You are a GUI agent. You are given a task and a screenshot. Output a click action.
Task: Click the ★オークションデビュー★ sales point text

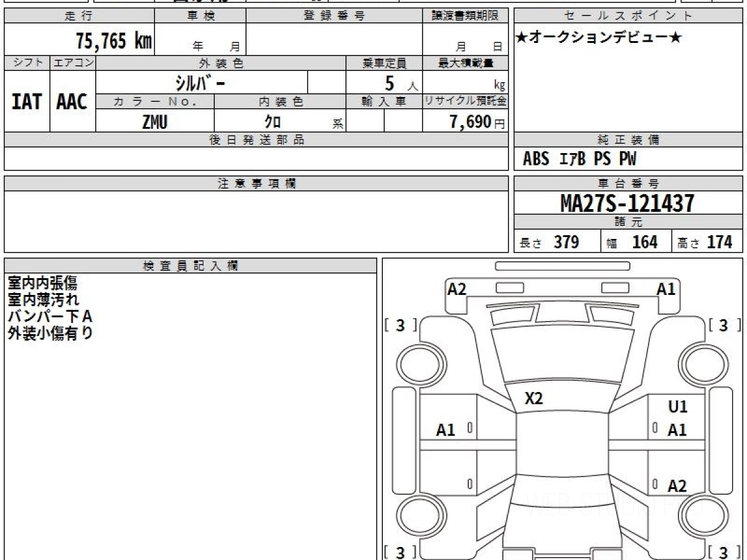(599, 38)
